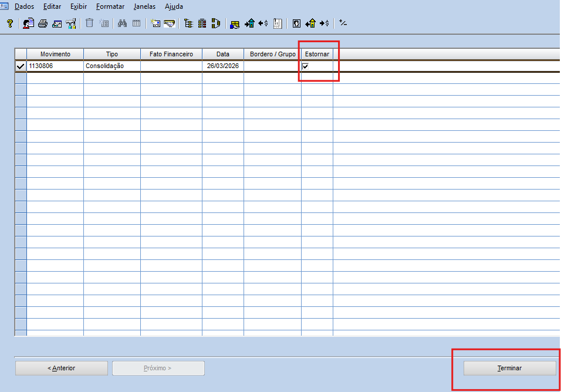Click the printer icon in toolbar
The width and height of the screenshot is (561, 392).
point(43,23)
